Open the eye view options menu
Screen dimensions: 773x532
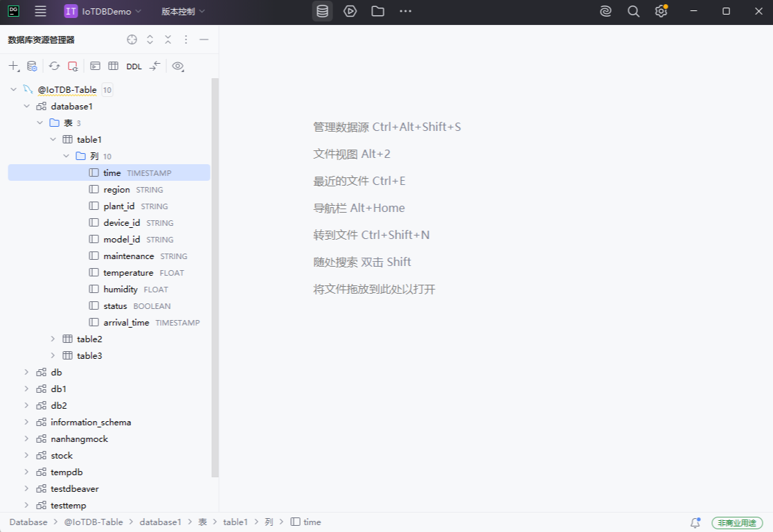[x=177, y=66]
